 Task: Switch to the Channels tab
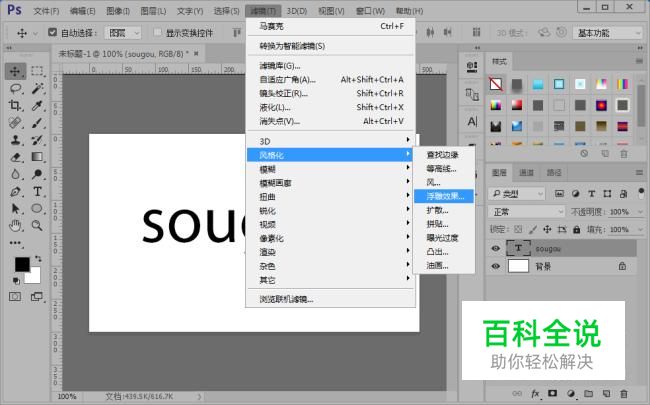pyautogui.click(x=526, y=172)
